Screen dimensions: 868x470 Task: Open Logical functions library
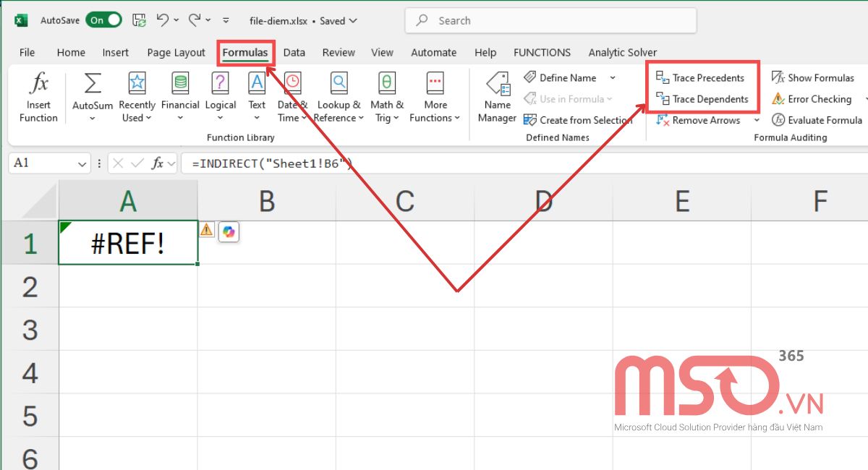point(221,96)
